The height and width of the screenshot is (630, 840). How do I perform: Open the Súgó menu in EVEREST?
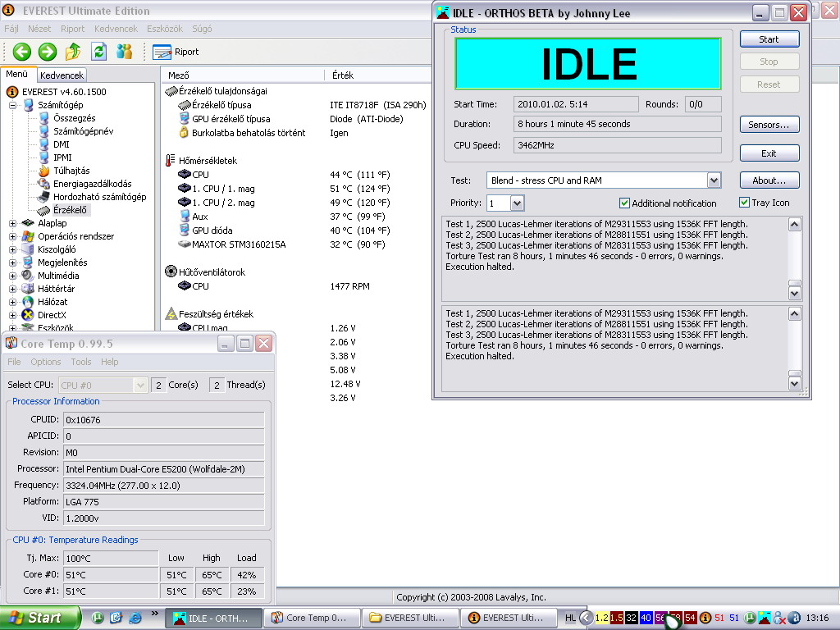(x=202, y=29)
